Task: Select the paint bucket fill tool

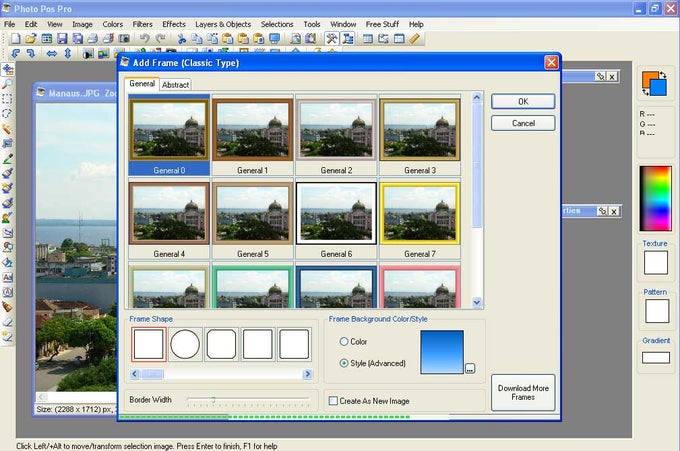Action: [x=7, y=262]
